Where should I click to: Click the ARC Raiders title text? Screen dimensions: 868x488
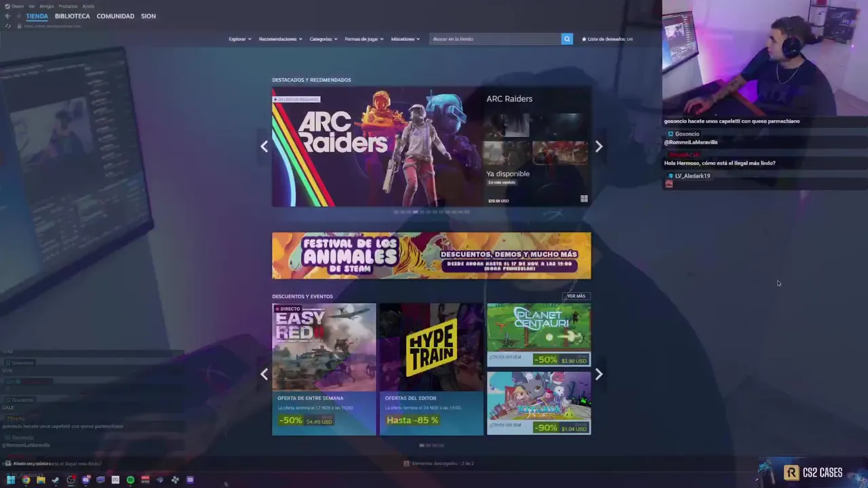[x=509, y=98]
